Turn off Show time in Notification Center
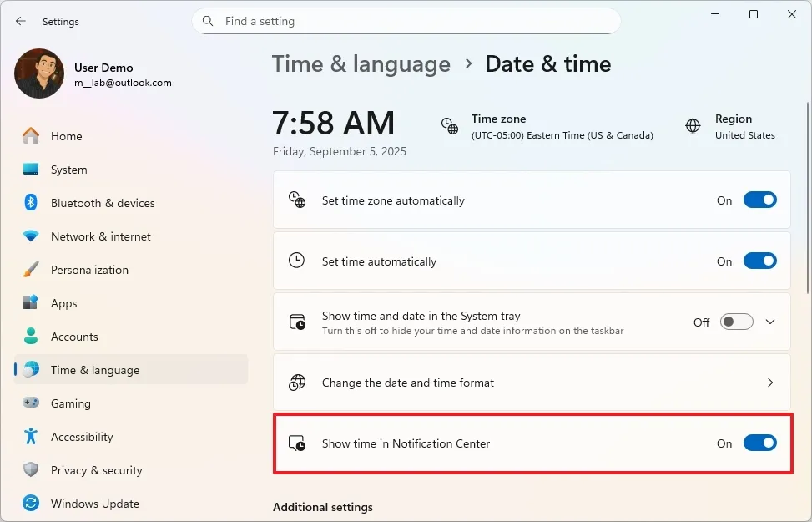 tap(759, 443)
